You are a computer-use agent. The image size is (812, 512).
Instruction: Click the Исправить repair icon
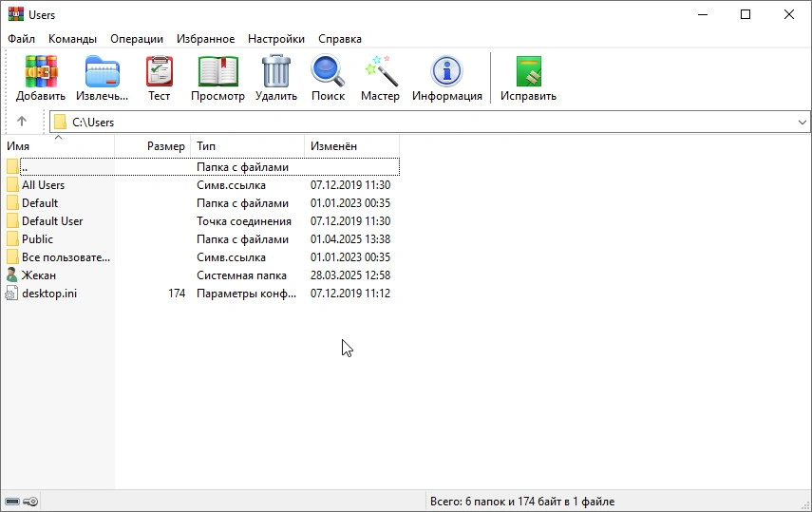[x=529, y=71]
